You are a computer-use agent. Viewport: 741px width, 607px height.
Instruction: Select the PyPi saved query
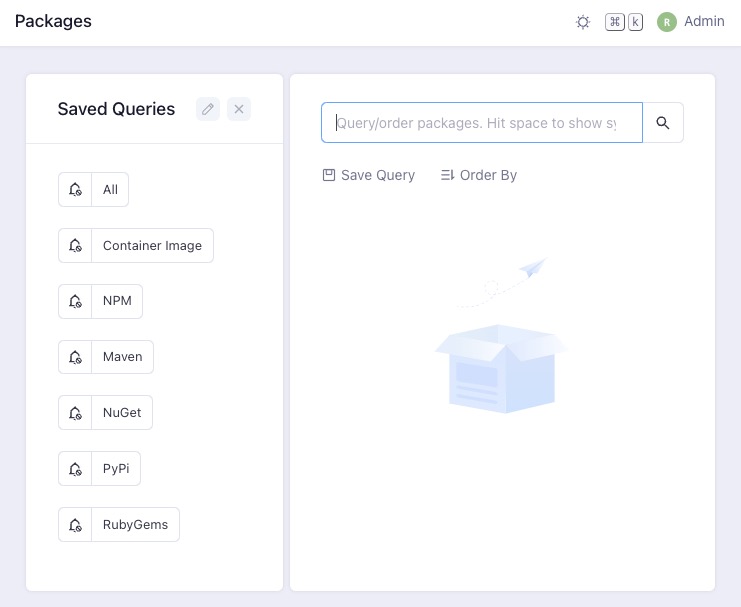pyautogui.click(x=116, y=468)
